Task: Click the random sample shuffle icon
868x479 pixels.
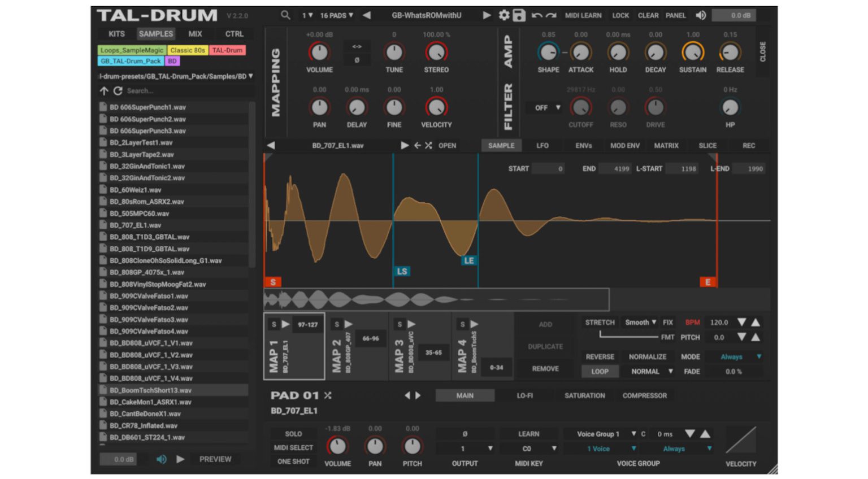Action: [428, 145]
